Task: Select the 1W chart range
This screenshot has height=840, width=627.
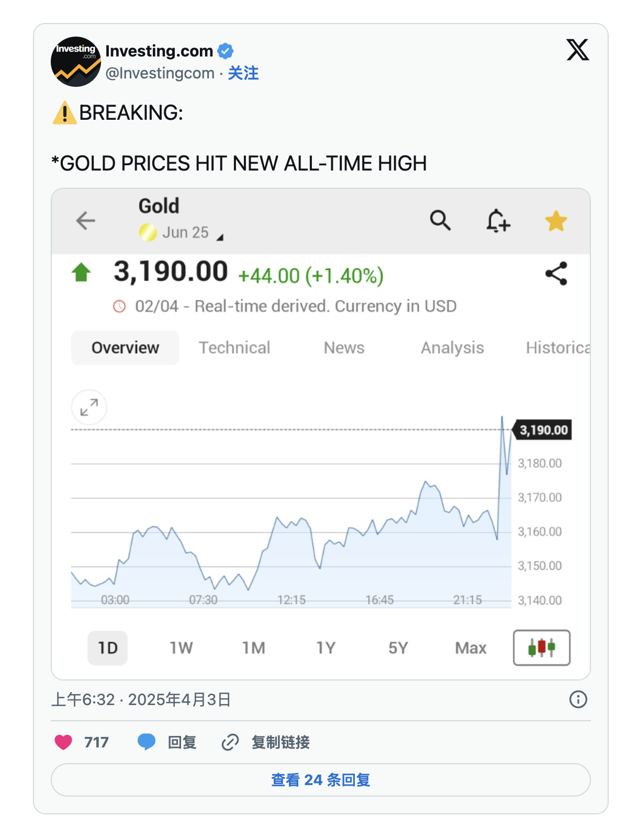Action: (x=181, y=648)
